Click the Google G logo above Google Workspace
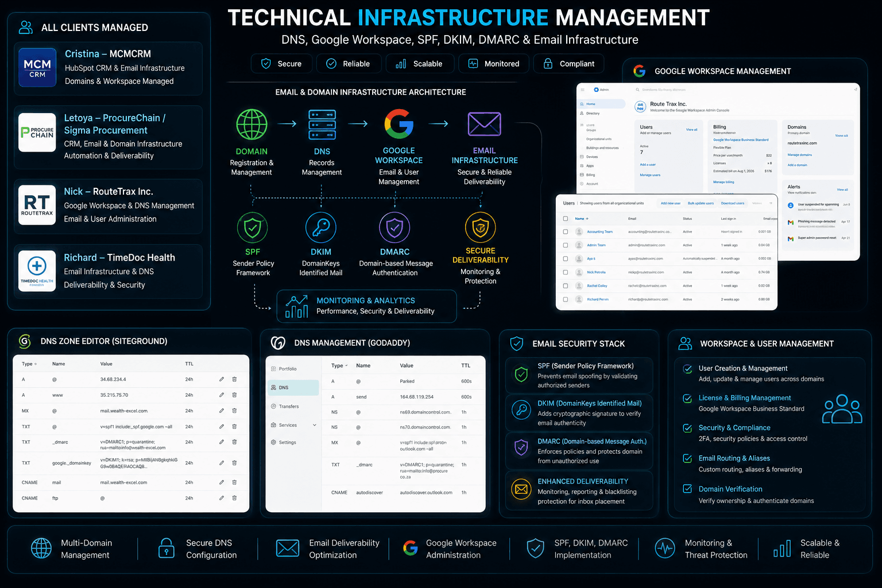The width and height of the screenshot is (882, 588). (399, 124)
